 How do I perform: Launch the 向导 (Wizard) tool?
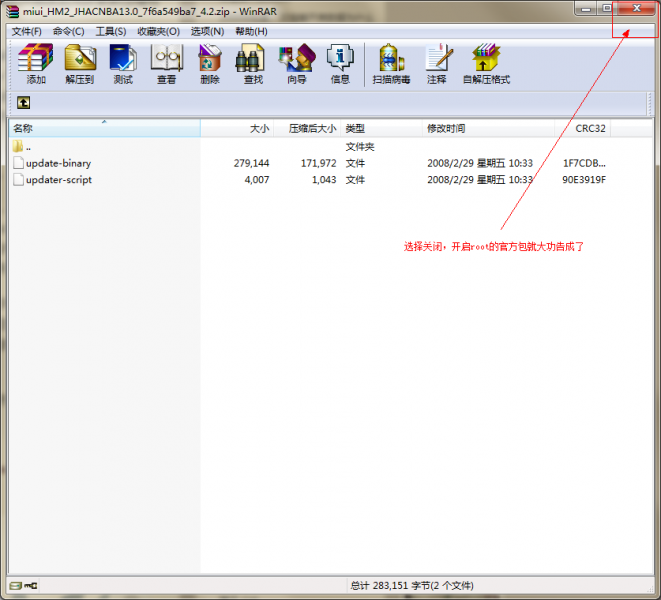[x=297, y=63]
